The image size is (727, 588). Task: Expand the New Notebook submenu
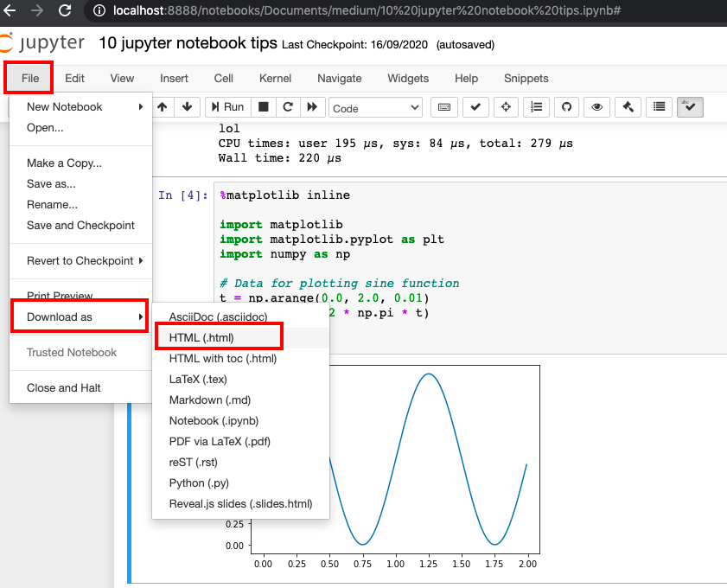[80, 107]
